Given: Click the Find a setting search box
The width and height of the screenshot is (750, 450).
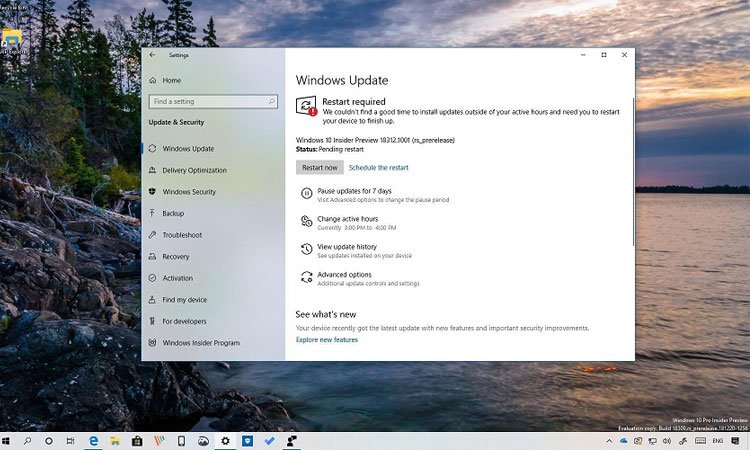Looking at the screenshot, I should pyautogui.click(x=212, y=101).
